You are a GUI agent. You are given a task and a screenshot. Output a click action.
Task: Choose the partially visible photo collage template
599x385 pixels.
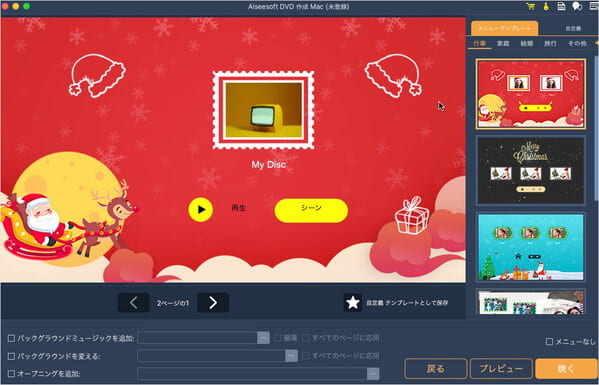[x=531, y=302]
